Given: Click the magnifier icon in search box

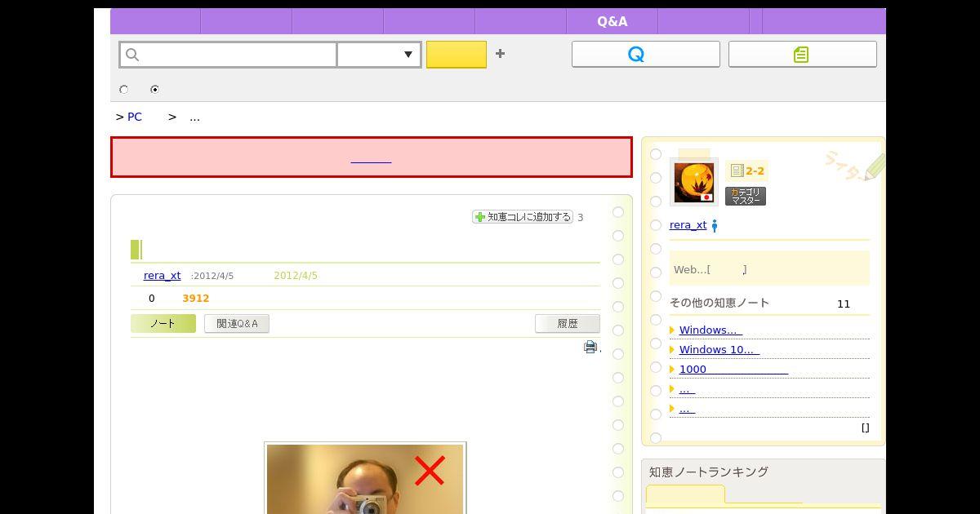Looking at the screenshot, I should [132, 55].
